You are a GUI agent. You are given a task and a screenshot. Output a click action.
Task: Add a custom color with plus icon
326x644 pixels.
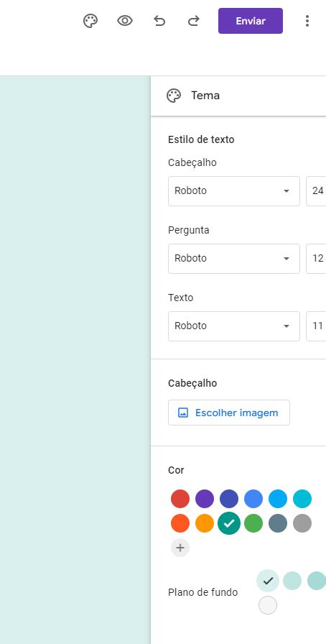pos(180,548)
